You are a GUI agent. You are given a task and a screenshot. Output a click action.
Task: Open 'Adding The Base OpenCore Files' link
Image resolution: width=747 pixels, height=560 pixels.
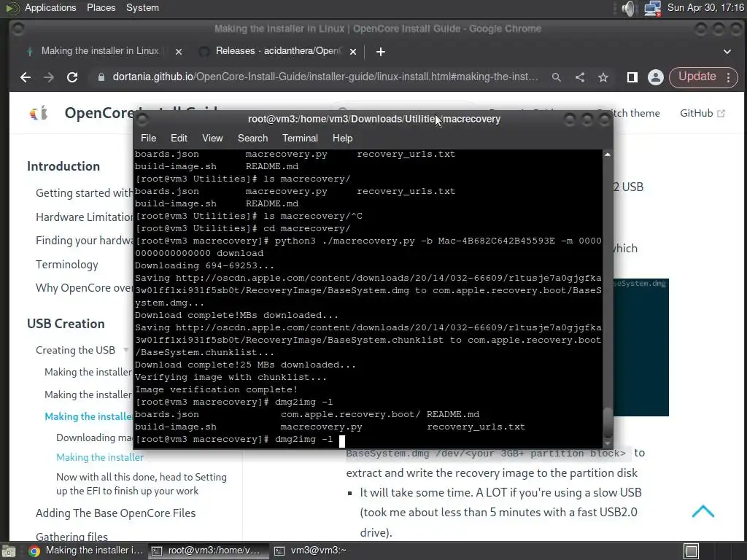point(115,513)
